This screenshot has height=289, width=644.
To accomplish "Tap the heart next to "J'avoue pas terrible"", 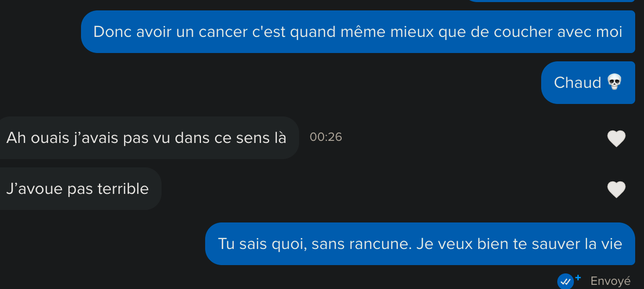I will [616, 190].
